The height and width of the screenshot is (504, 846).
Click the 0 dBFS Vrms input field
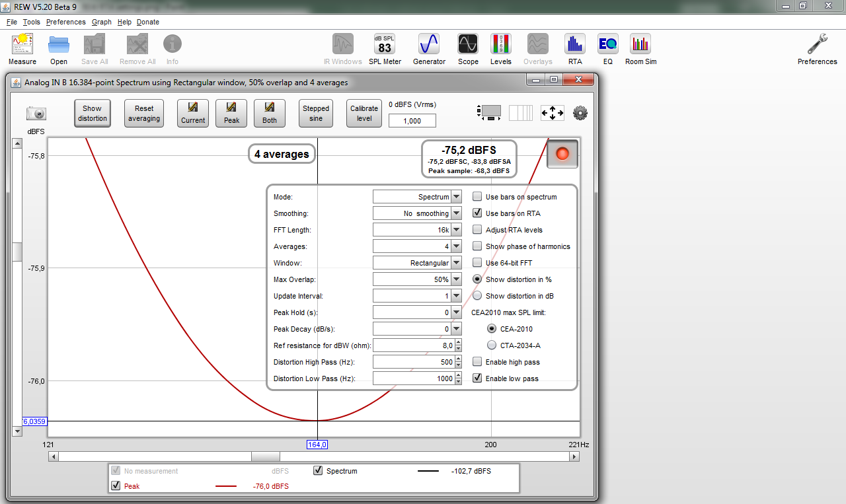pos(412,121)
